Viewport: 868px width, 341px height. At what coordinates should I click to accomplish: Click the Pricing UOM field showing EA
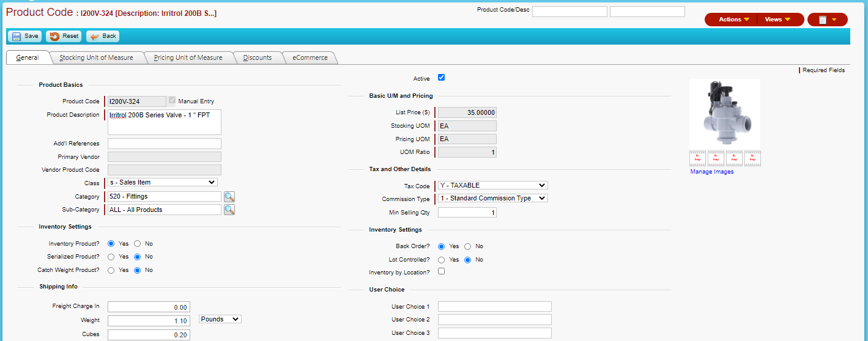467,139
